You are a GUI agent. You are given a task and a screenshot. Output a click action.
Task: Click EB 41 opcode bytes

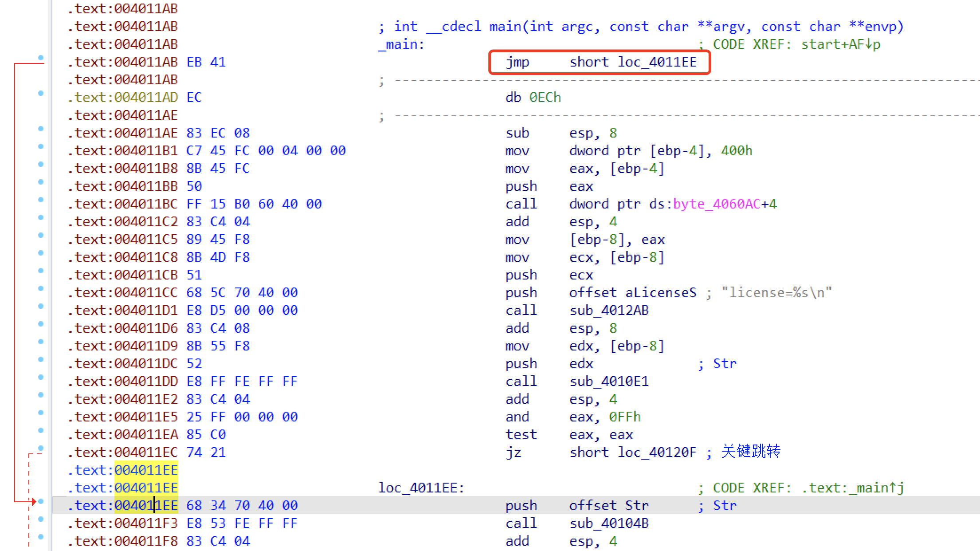(x=206, y=62)
